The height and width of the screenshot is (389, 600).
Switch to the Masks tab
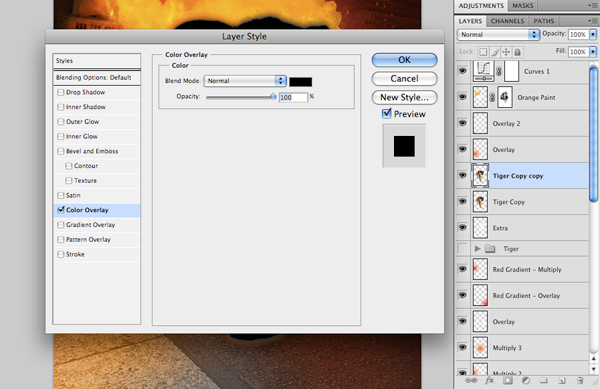[522, 5]
